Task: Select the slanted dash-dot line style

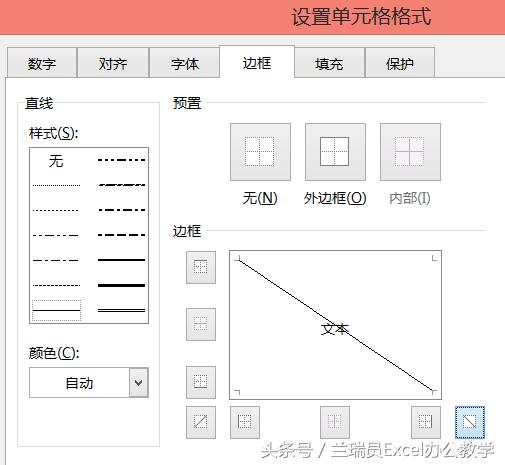Action: (122, 185)
